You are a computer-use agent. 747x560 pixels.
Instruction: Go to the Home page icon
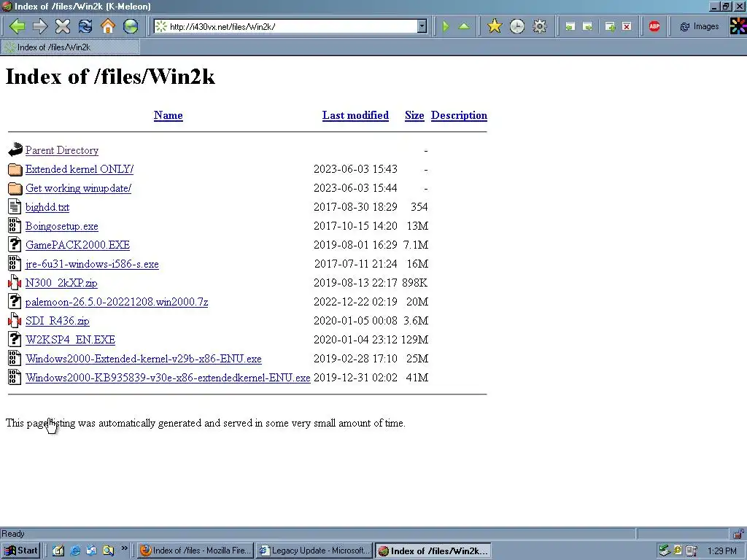point(108,27)
